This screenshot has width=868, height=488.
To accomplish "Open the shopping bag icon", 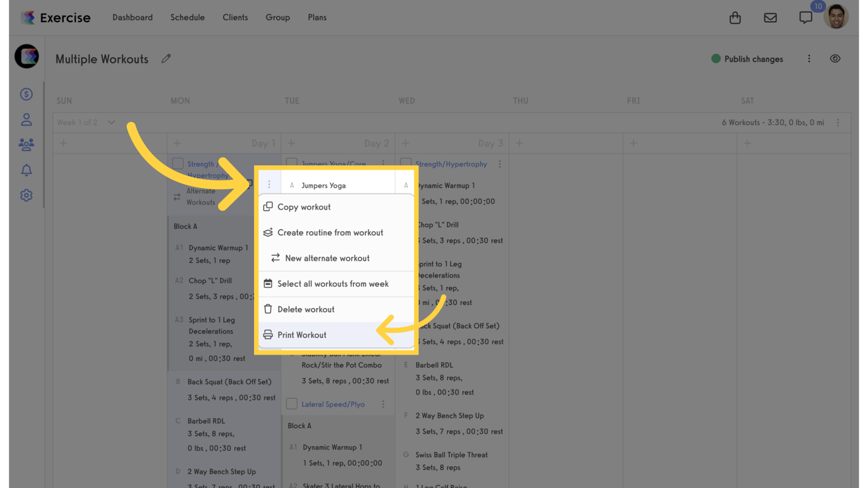I will 735,18.
